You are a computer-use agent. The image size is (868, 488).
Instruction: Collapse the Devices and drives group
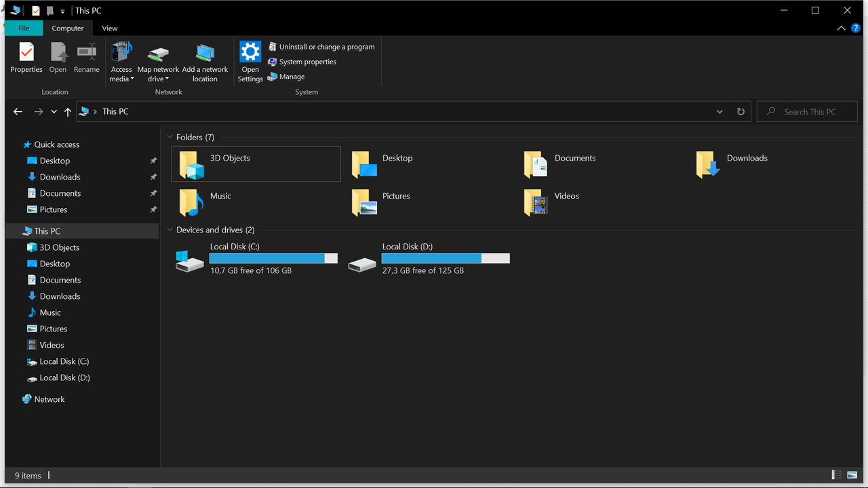[x=170, y=230]
